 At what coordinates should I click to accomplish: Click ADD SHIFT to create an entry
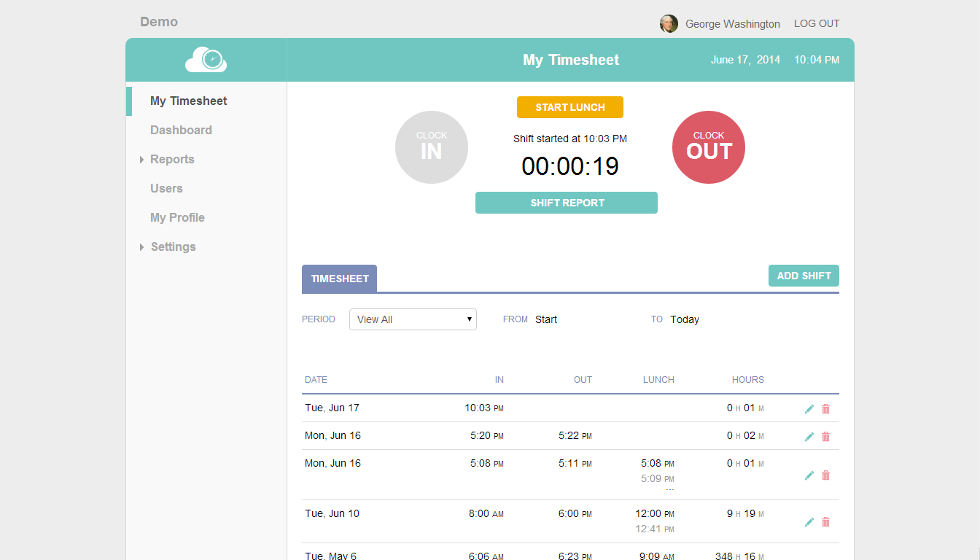click(804, 276)
